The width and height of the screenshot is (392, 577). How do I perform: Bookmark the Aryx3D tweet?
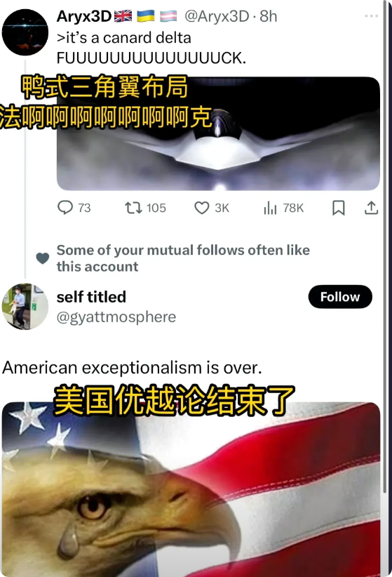[x=338, y=208]
